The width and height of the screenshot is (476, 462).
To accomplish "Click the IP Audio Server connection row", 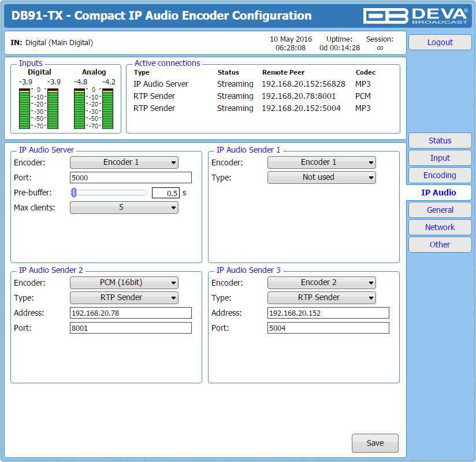I will (x=254, y=84).
